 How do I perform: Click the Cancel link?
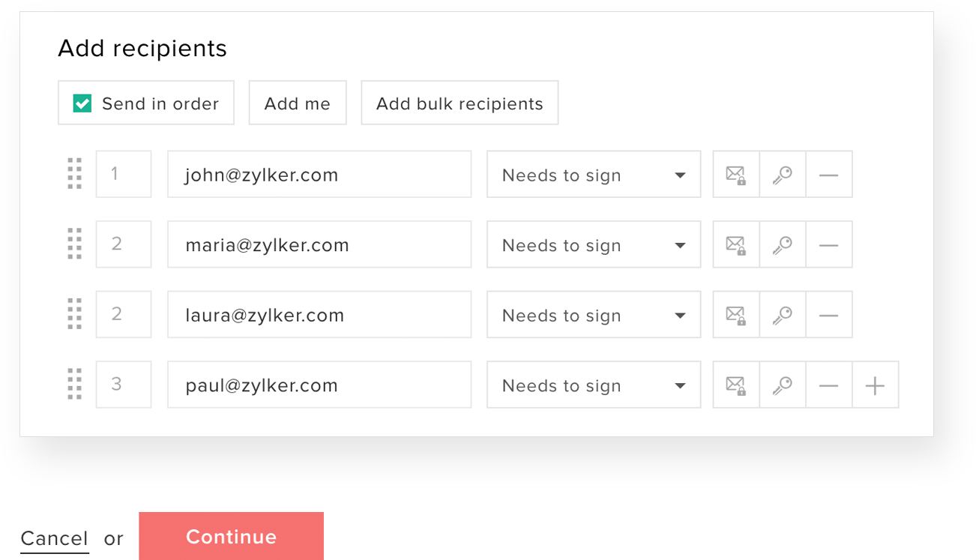(x=55, y=538)
